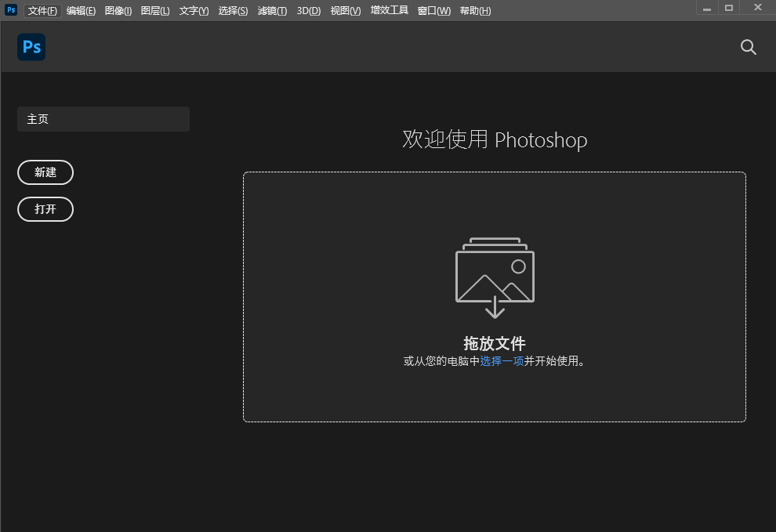776x532 pixels.
Task: Close the Photoshop window
Action: (758, 7)
